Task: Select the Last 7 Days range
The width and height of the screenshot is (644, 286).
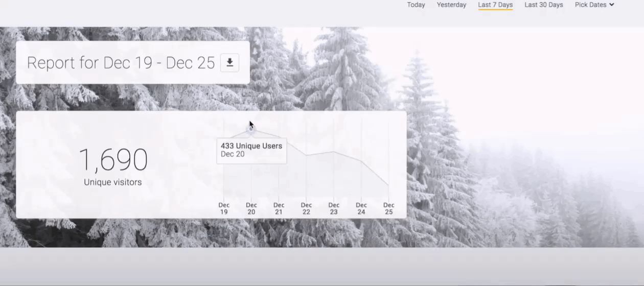Action: click(495, 5)
